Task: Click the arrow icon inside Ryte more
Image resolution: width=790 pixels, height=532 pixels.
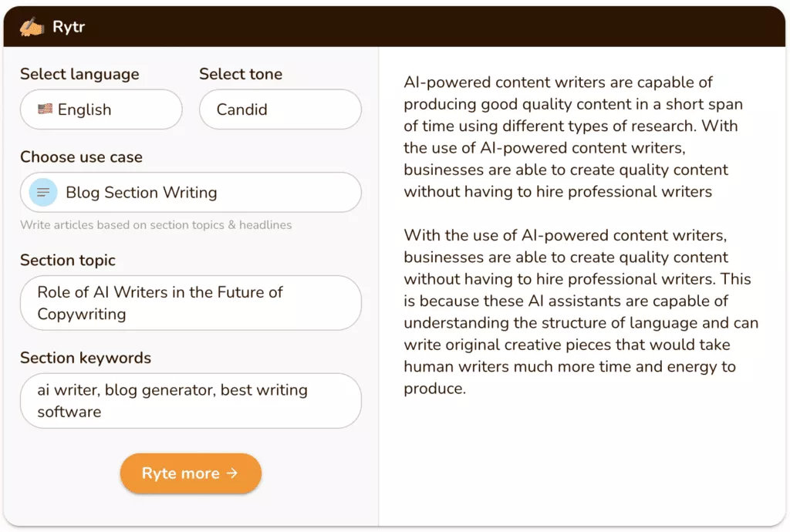Action: click(x=232, y=473)
